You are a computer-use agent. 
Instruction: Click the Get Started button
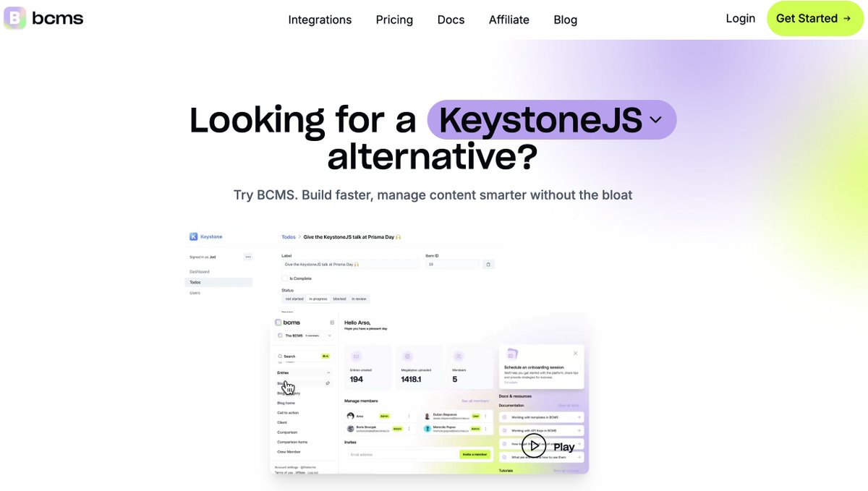(x=815, y=18)
